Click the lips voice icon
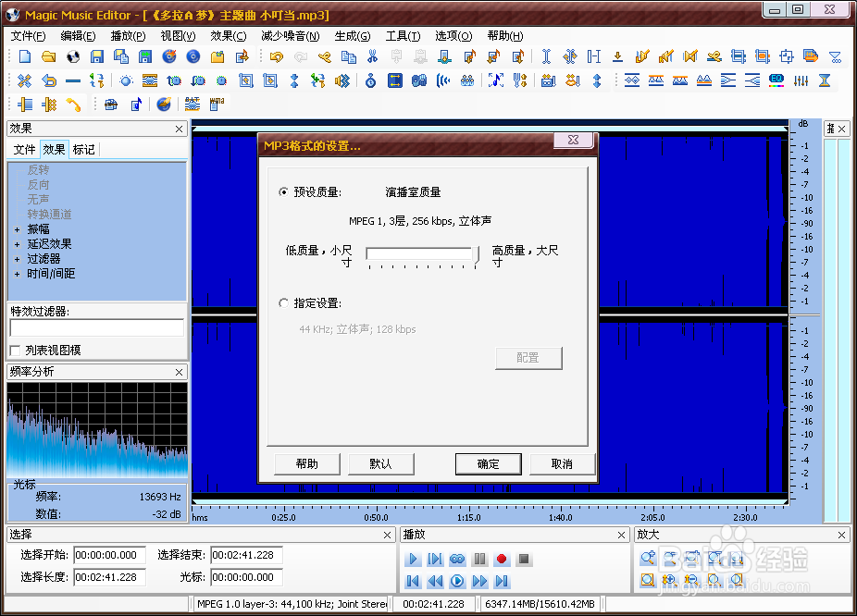Image resolution: width=857 pixels, height=616 pixels. pyautogui.click(x=572, y=80)
